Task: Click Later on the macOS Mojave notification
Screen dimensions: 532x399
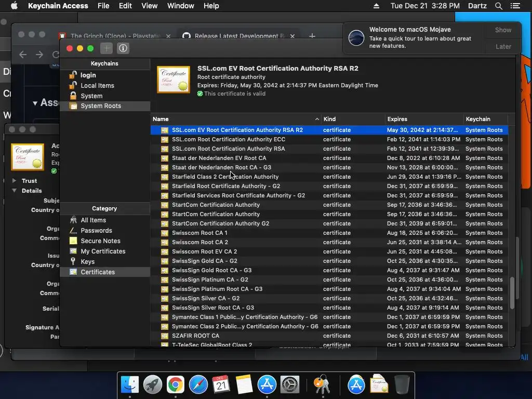Action: [503, 46]
